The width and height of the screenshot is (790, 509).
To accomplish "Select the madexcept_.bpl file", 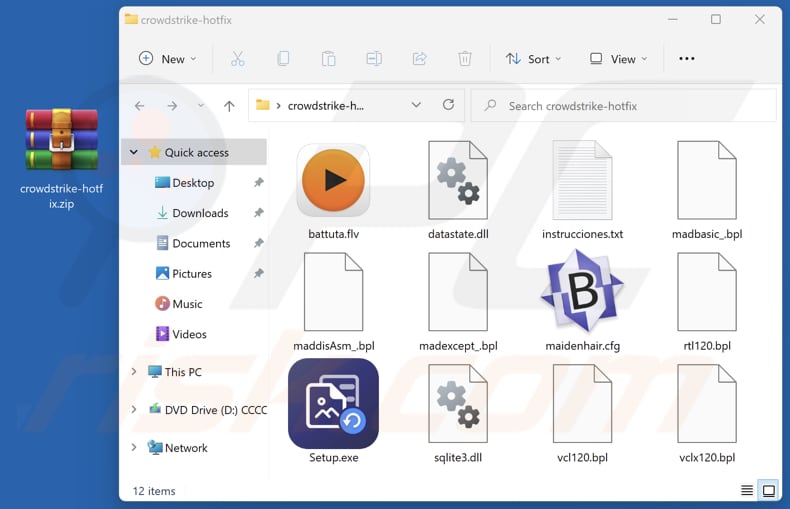I will tap(458, 302).
